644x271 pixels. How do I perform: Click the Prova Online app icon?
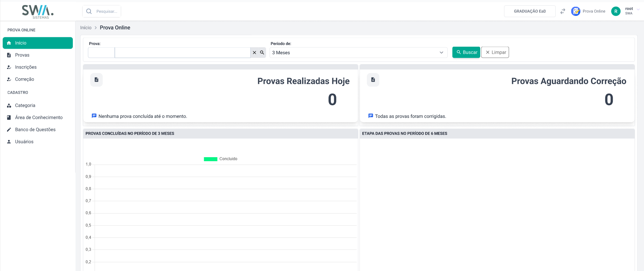pyautogui.click(x=576, y=11)
